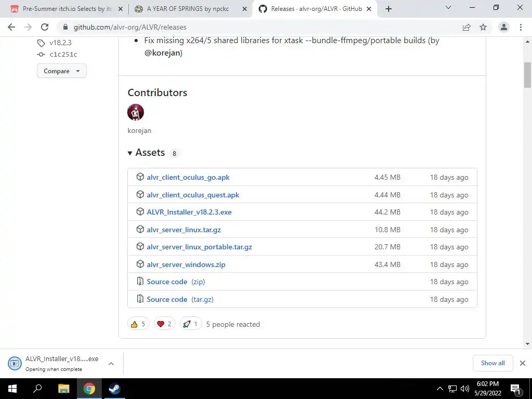Click the Chrome taskbar icon
532x399 pixels.
click(89, 389)
